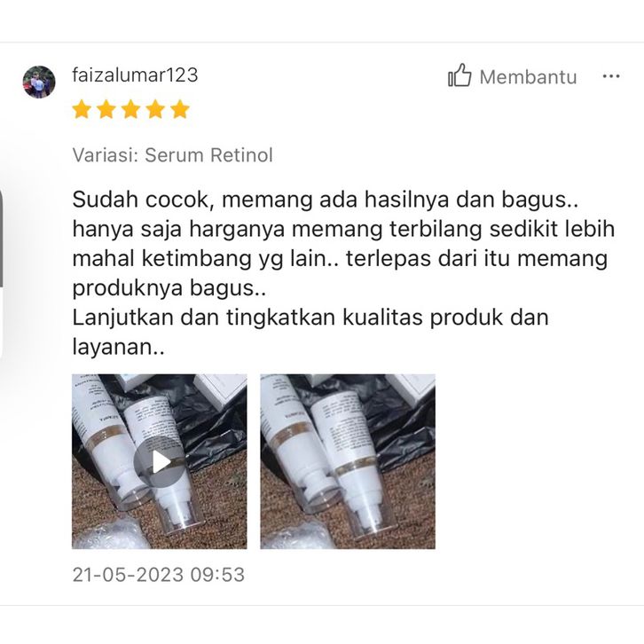644x644 pixels.
Task: Click the review line produknya bagus
Action: [x=169, y=288]
